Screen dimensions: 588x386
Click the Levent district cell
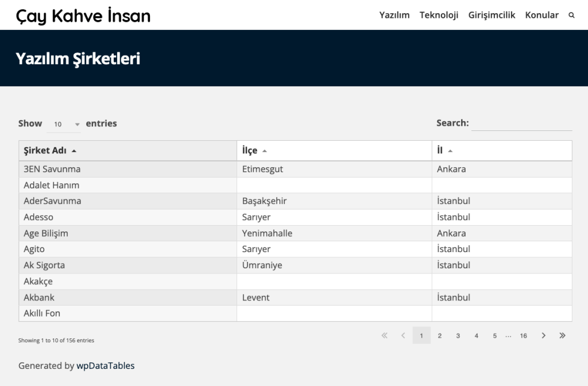335,298
